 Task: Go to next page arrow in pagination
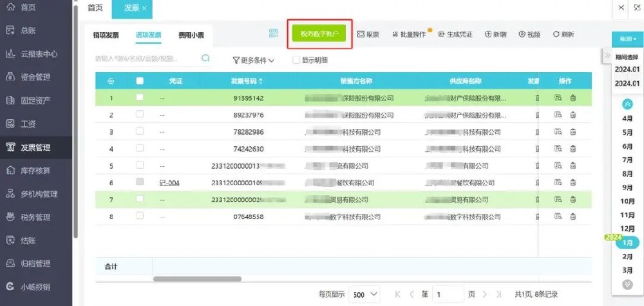485,294
